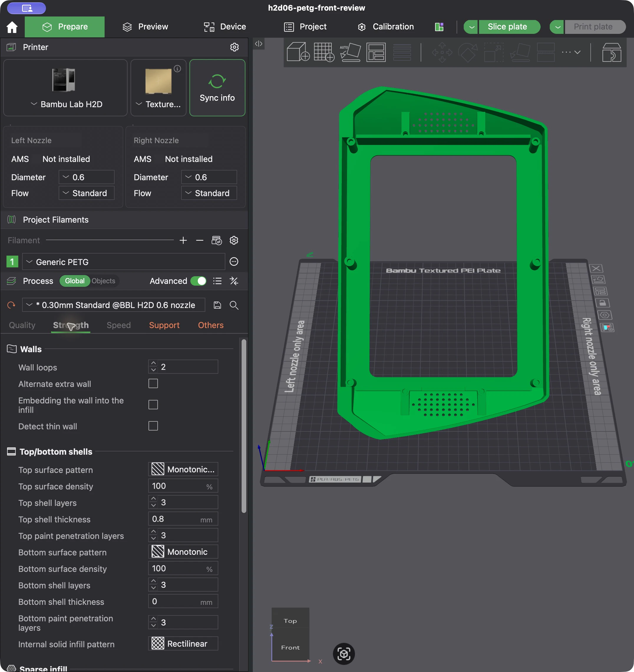Open the Generic PETG filament dropdown
This screenshot has width=634, height=672.
124,261
